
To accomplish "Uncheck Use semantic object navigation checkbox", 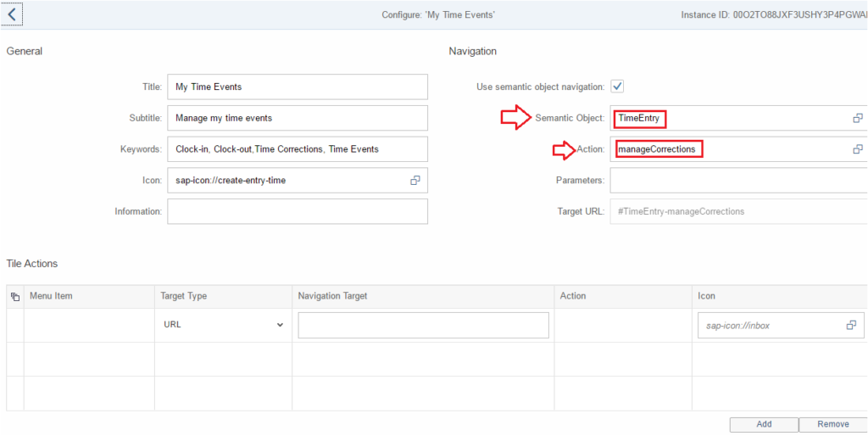I will tap(617, 87).
